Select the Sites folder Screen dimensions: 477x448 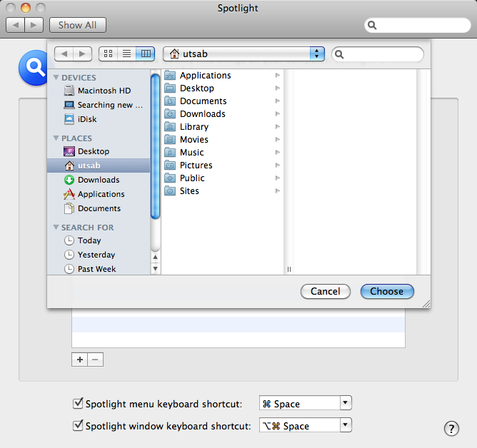(x=222, y=191)
